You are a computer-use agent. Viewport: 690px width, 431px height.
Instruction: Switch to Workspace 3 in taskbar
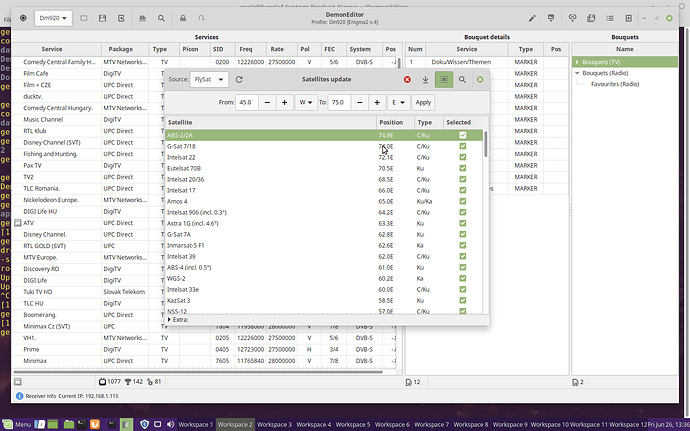pos(274,424)
